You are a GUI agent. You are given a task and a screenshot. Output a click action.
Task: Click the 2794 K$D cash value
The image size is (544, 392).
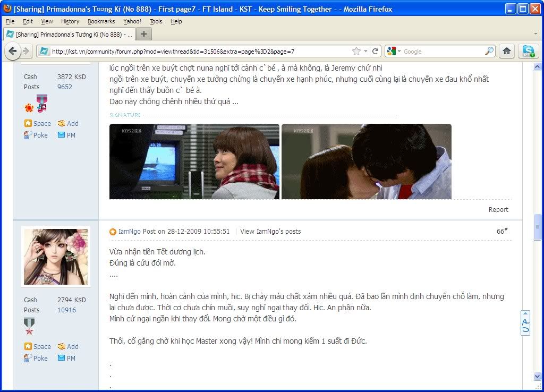pos(72,300)
